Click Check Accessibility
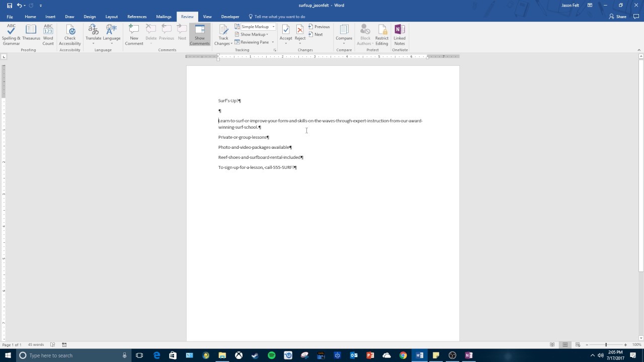Screen dimensions: 644x362 click(x=70, y=35)
